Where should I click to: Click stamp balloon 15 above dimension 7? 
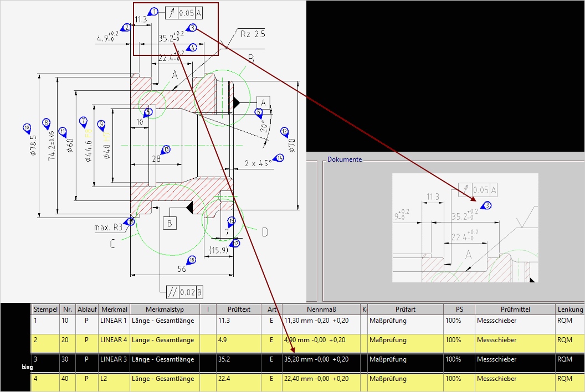[232, 221]
